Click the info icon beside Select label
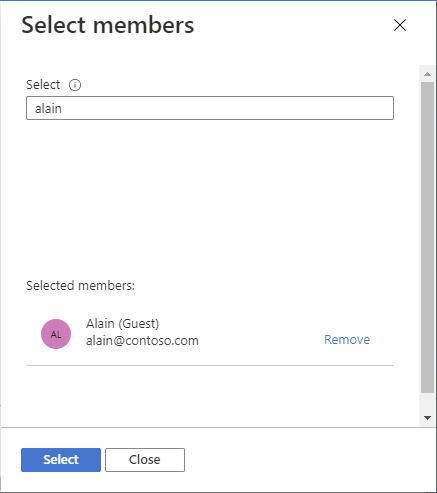 [x=75, y=85]
